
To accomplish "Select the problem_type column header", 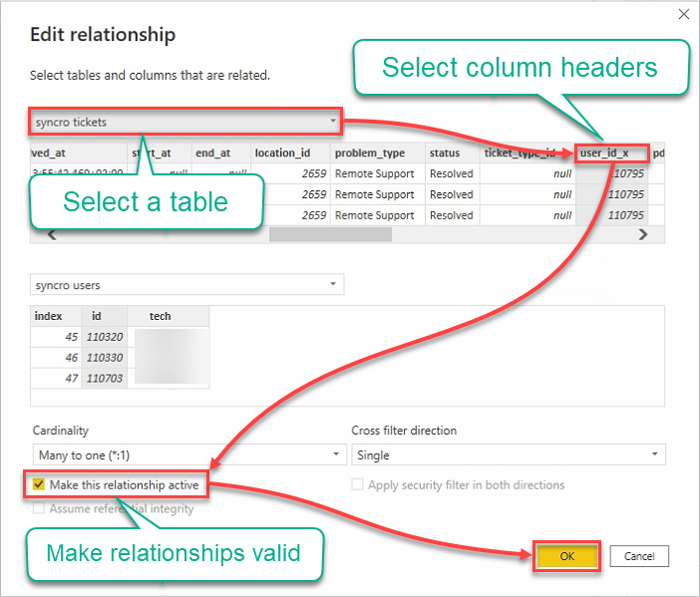I will (378, 153).
